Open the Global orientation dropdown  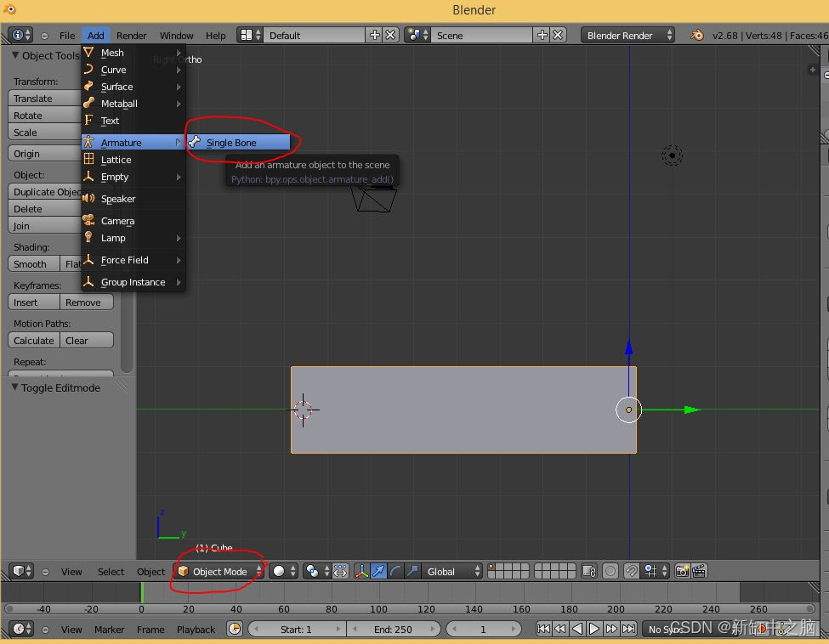[x=452, y=571]
